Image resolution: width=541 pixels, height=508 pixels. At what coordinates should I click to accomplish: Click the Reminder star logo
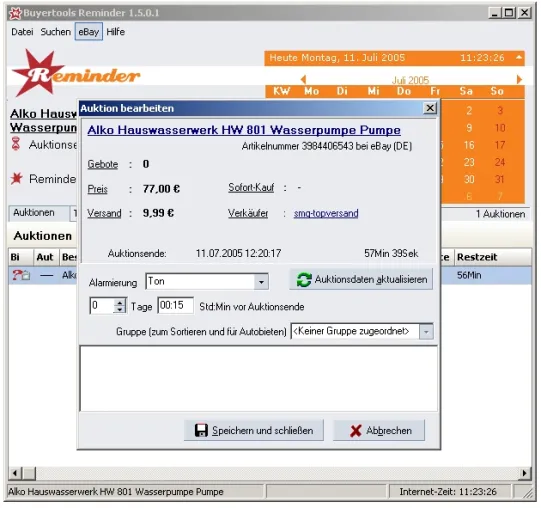pyautogui.click(x=38, y=73)
